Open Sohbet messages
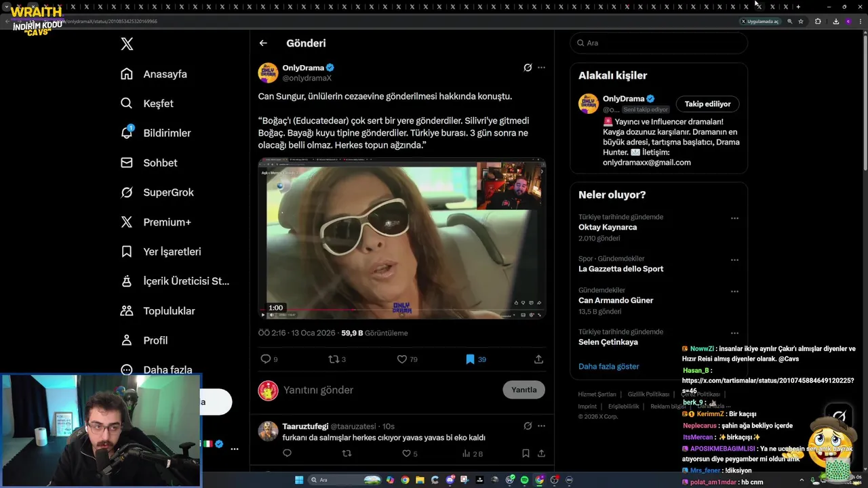This screenshot has width=868, height=488. [149, 163]
